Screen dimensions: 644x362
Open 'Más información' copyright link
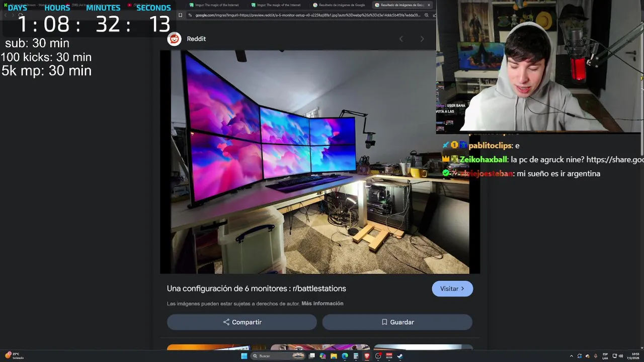coord(323,304)
